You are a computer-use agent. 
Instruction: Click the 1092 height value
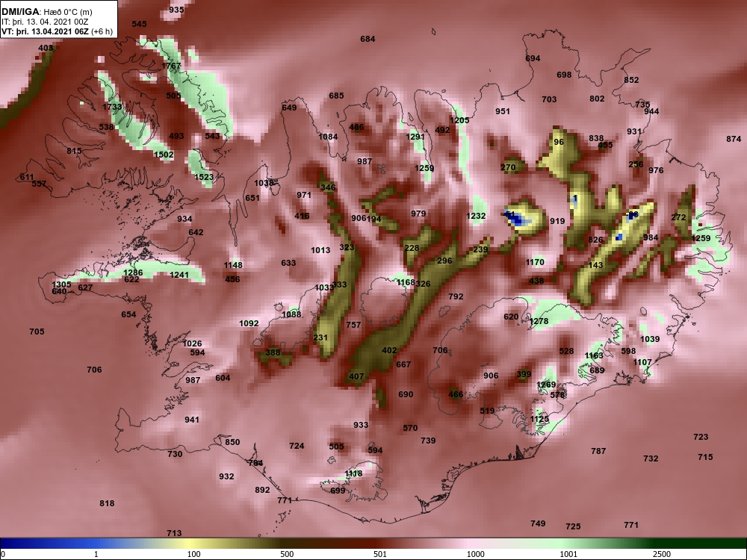pyautogui.click(x=249, y=323)
